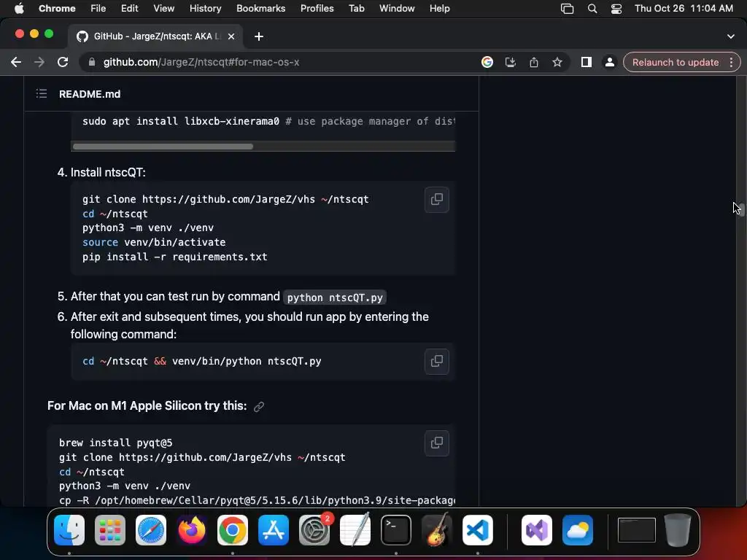This screenshot has width=747, height=560.
Task: Open the README table of contents icon
Action: tap(42, 94)
